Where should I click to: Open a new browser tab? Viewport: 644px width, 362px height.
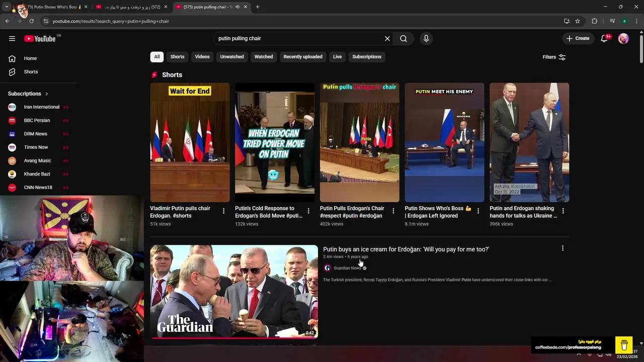(x=258, y=7)
